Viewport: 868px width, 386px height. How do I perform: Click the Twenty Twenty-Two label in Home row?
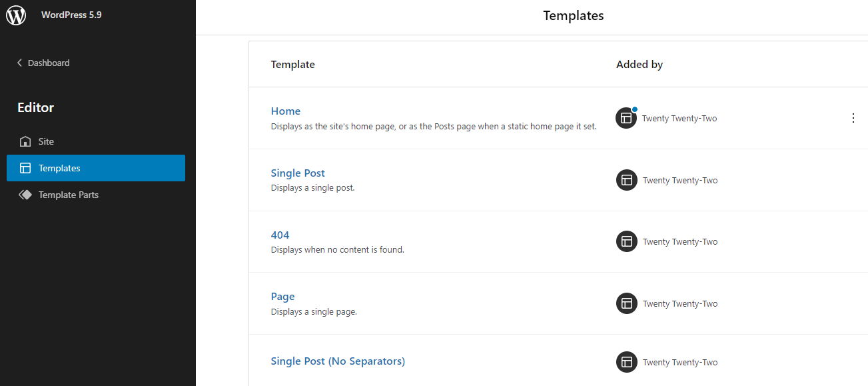679,119
